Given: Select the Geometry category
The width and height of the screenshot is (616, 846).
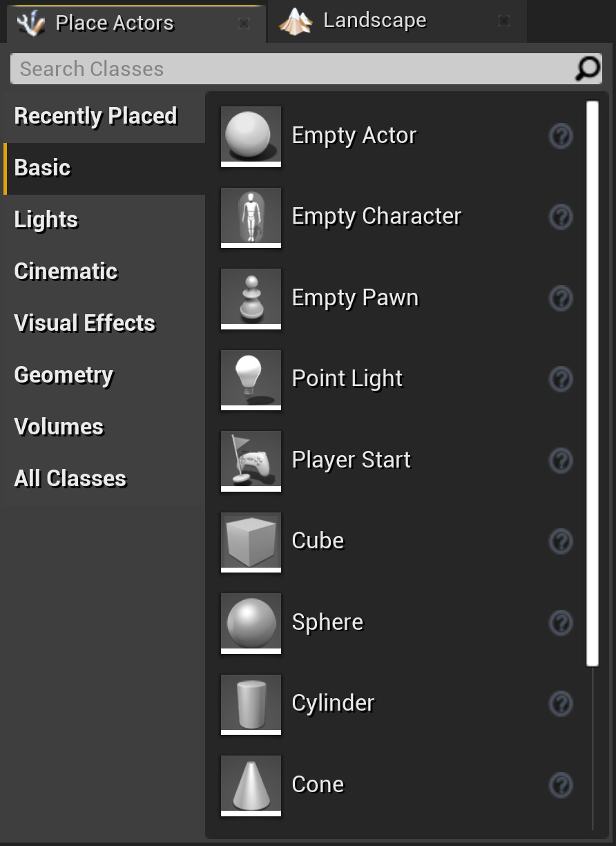Looking at the screenshot, I should (x=64, y=375).
